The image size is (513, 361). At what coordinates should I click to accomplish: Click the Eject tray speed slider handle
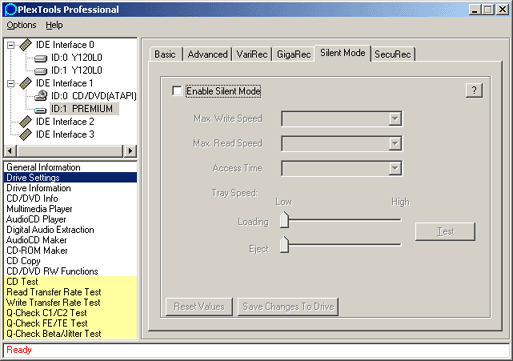[284, 245]
